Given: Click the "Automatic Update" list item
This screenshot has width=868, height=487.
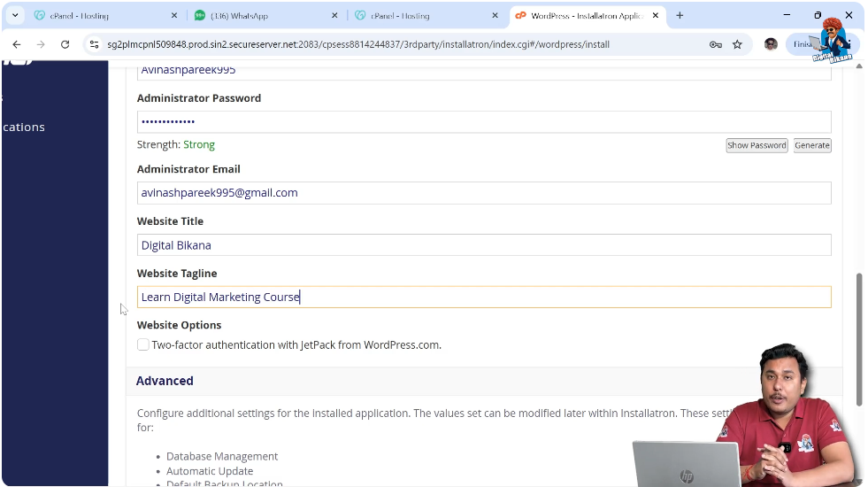Looking at the screenshot, I should click(210, 471).
